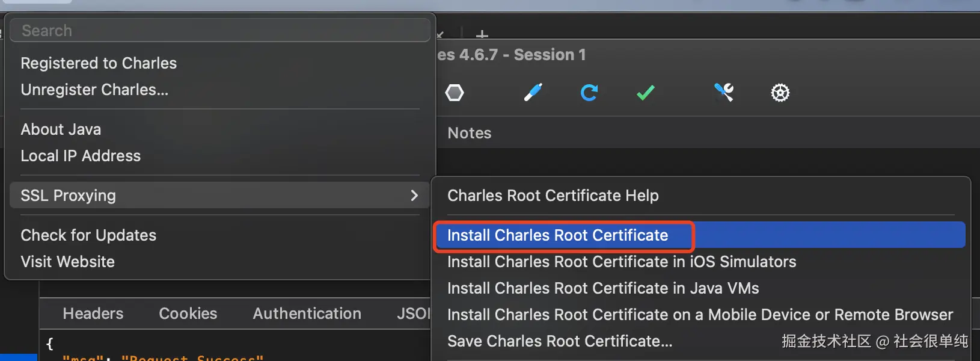Expand the SSL Proxying submenu

(219, 196)
